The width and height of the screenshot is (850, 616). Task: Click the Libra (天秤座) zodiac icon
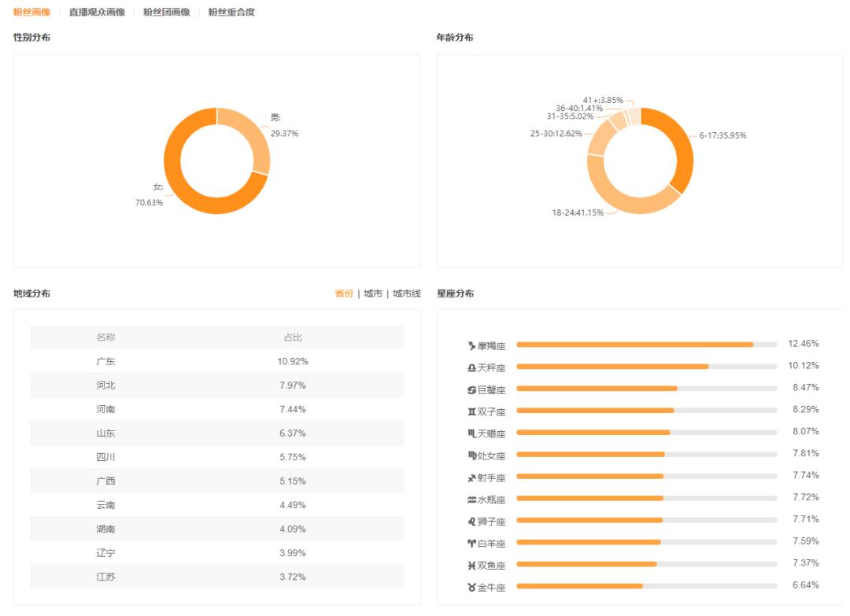(471, 368)
